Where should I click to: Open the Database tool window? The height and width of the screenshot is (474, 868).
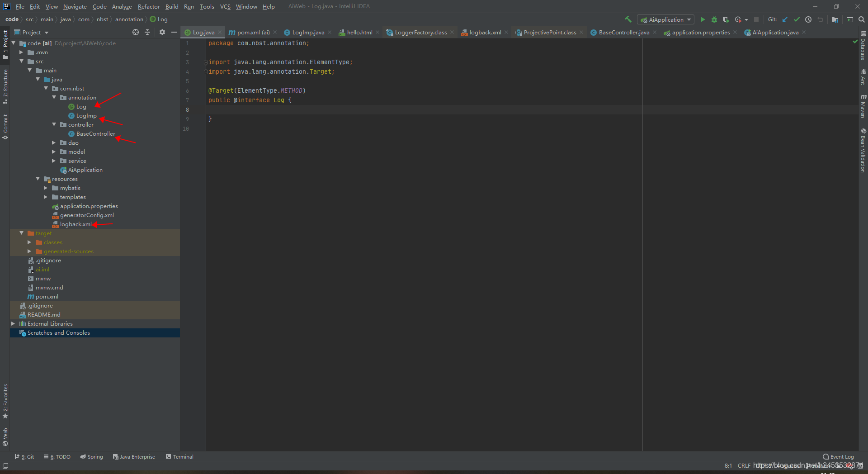pos(863,46)
